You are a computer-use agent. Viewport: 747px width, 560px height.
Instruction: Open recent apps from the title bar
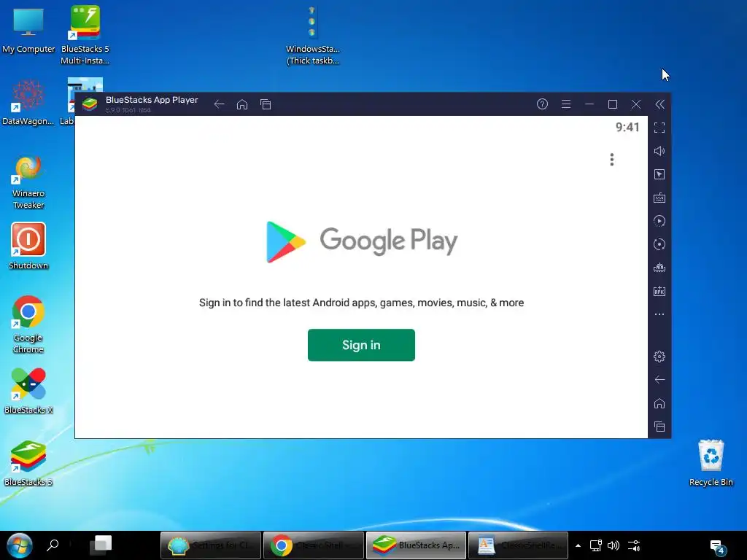point(266,104)
